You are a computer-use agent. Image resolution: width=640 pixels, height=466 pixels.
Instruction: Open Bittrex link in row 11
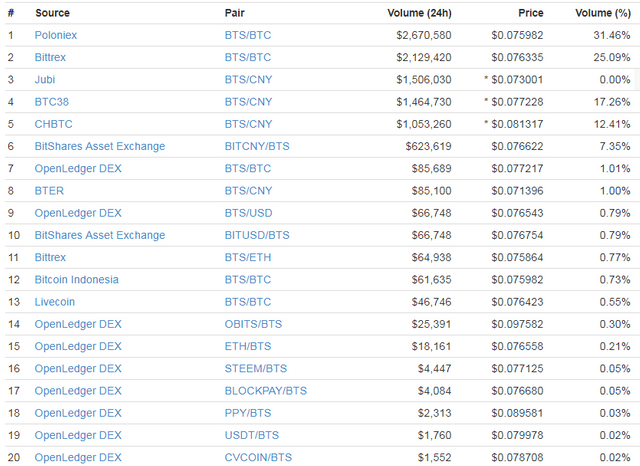(x=50, y=257)
